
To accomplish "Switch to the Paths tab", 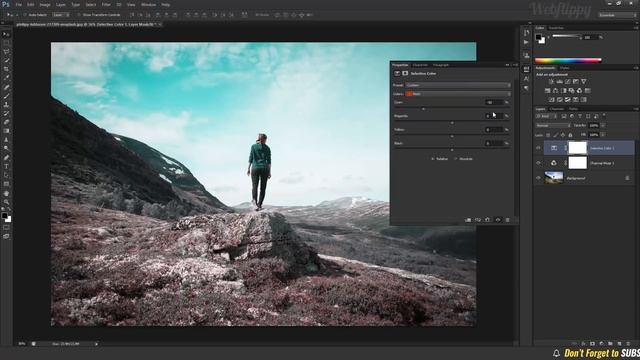I will point(573,109).
